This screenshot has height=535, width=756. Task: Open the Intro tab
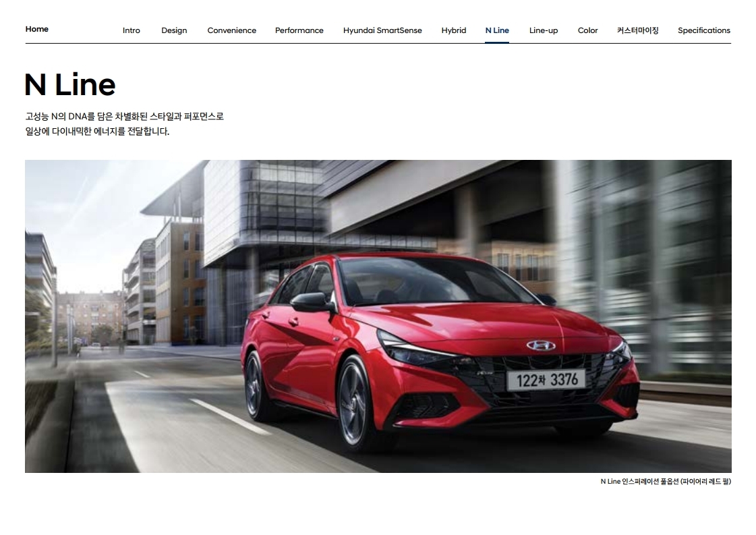coord(131,30)
